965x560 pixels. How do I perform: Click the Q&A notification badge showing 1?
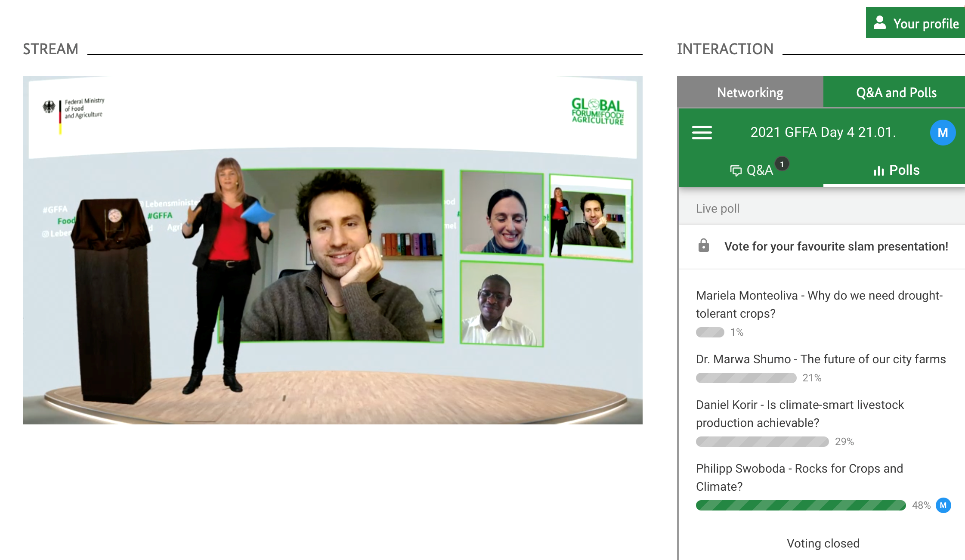pos(782,164)
